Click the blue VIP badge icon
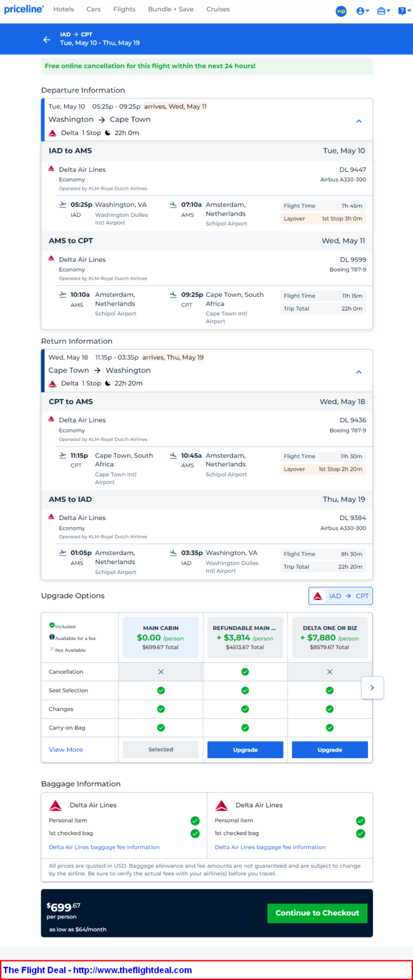Viewport: 413px width, 980px height. [341, 11]
